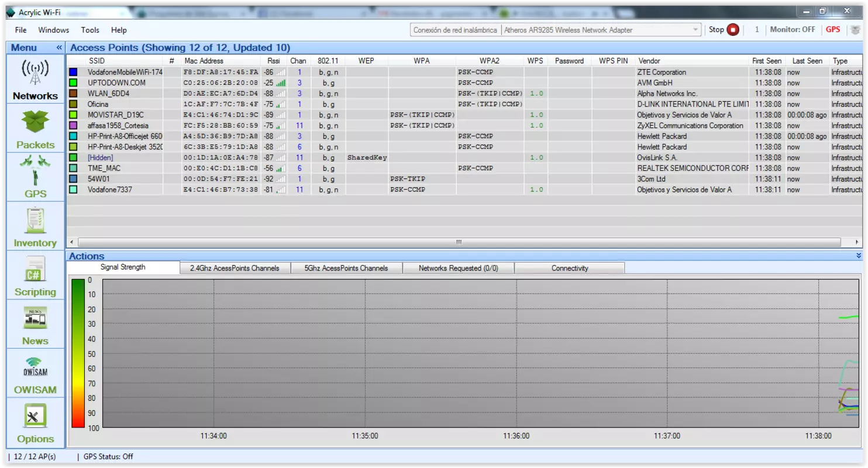Open the GPS satellites section
The height and width of the screenshot is (468, 868).
[35, 177]
